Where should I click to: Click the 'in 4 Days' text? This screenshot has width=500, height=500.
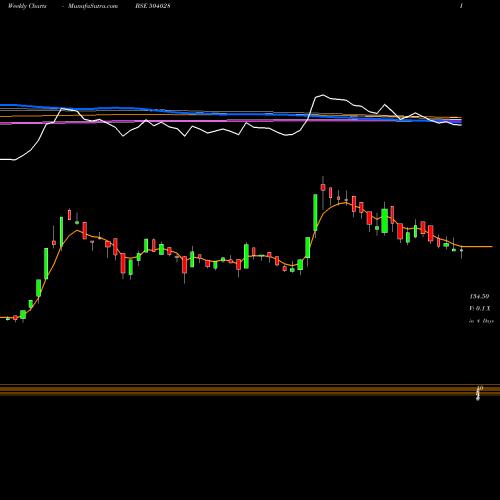(x=481, y=321)
